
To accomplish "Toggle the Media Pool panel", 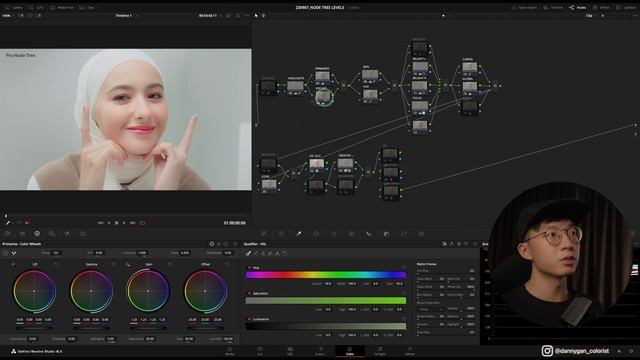I will coord(62,7).
